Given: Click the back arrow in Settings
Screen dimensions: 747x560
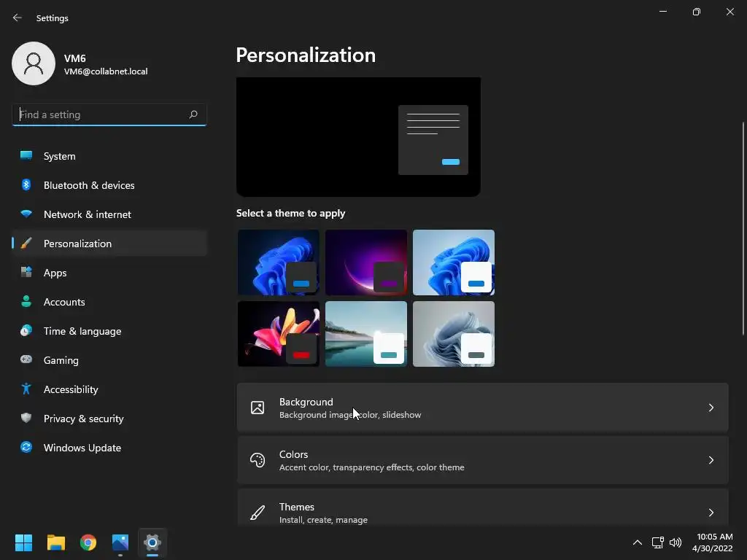Looking at the screenshot, I should click(x=18, y=17).
